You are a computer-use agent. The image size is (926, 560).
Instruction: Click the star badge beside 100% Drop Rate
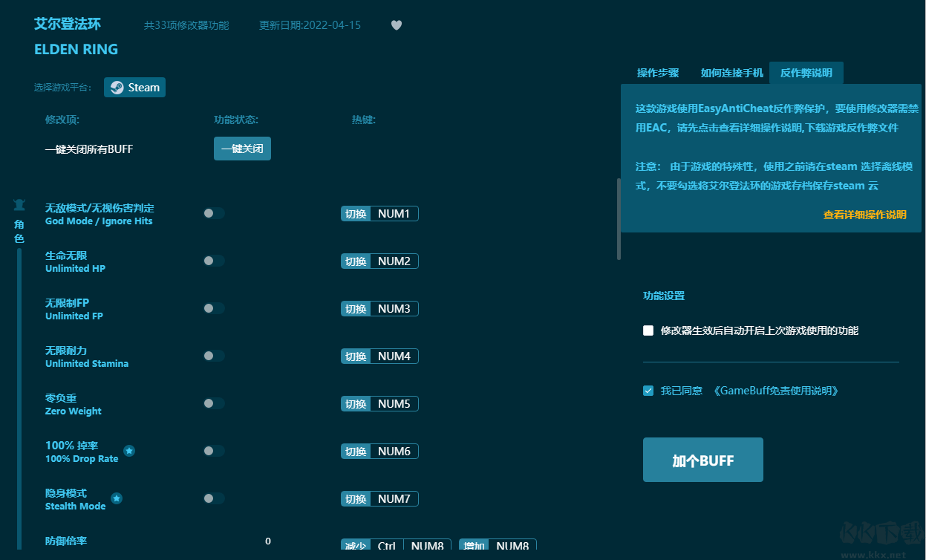coord(129,451)
